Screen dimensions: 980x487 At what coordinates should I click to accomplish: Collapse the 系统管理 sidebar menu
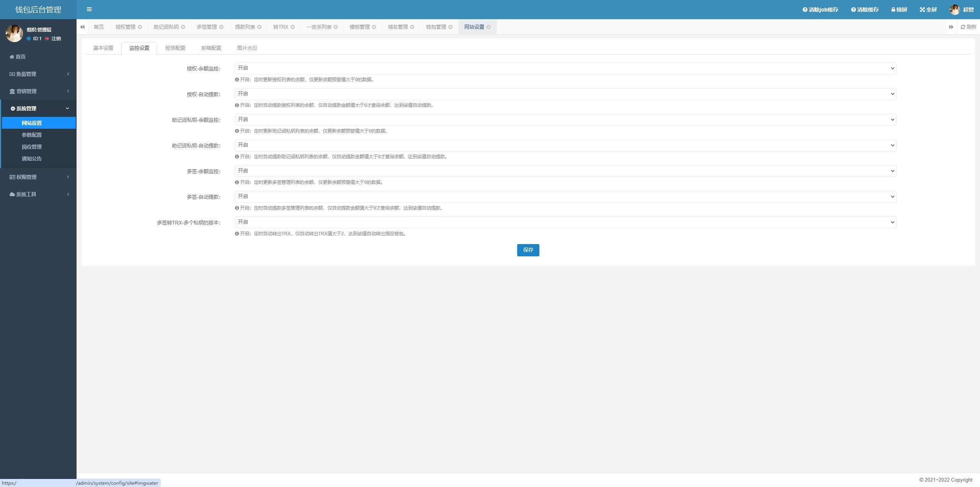[x=38, y=108]
